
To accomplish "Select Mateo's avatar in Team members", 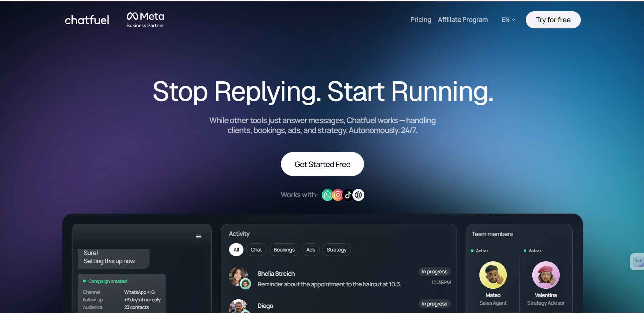I will [493, 275].
